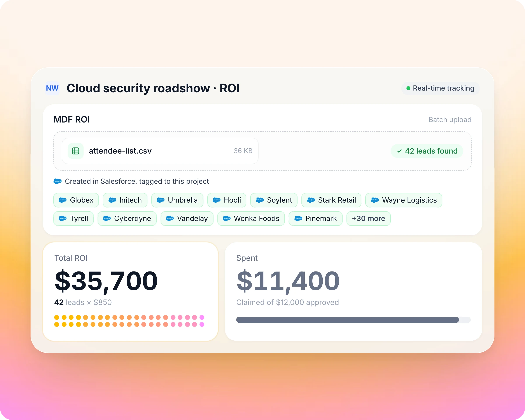The width and height of the screenshot is (525, 420).
Task: Click the Salesforce icon in the Soylent chip
Action: (260, 200)
